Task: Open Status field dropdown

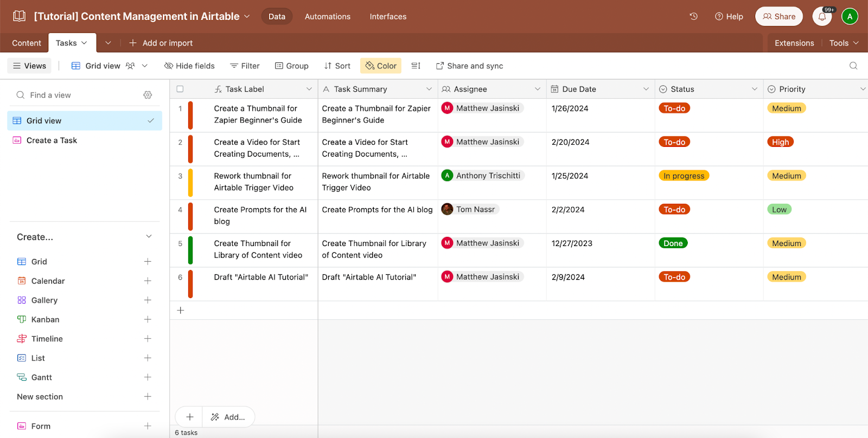Action: [x=755, y=89]
